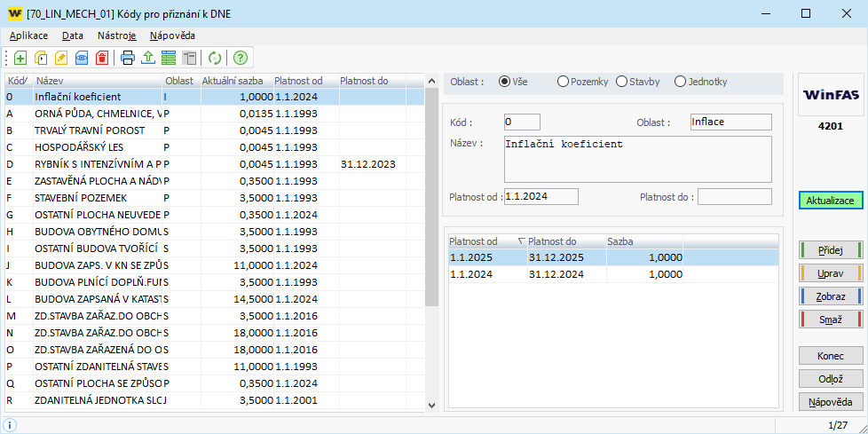
Task: Click the yellow W icon in the title bar
Action: click(x=15, y=14)
